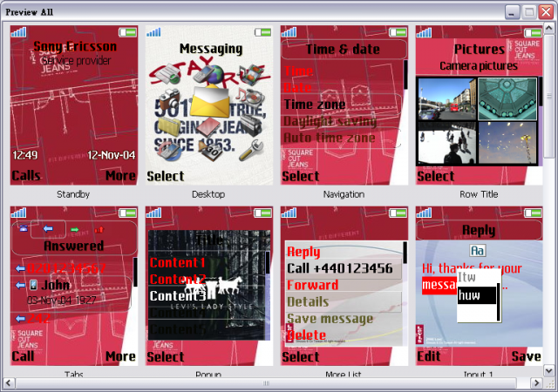Viewport: 558px width, 392px height.
Task: Click the Aa input mode icon in Input 1 preview
Action: [478, 250]
